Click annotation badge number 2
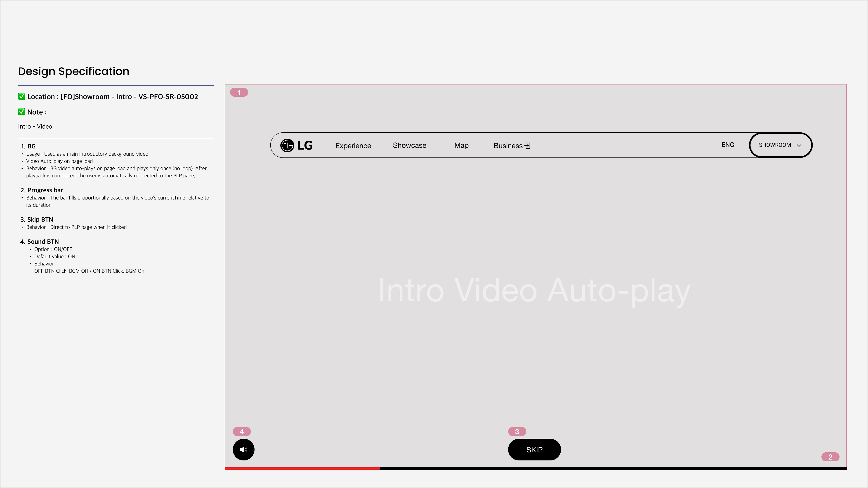868x488 pixels. click(830, 457)
